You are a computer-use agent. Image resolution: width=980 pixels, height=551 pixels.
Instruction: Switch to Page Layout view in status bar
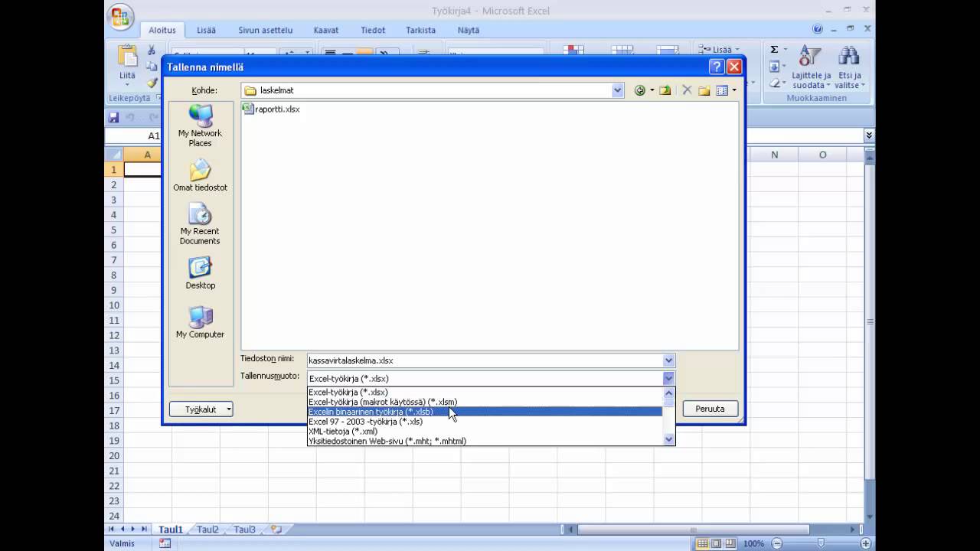tap(718, 543)
